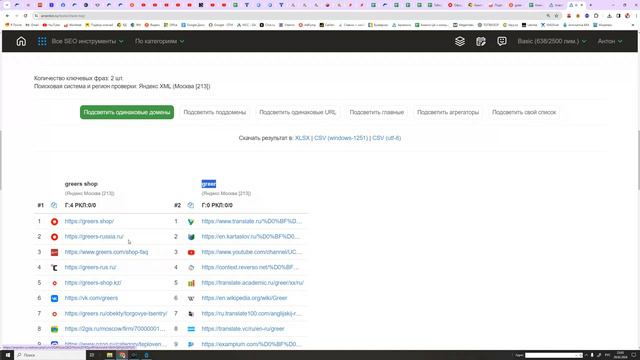Click the bookmark star in address bar
The height and width of the screenshot is (360, 640).
[x=556, y=16]
